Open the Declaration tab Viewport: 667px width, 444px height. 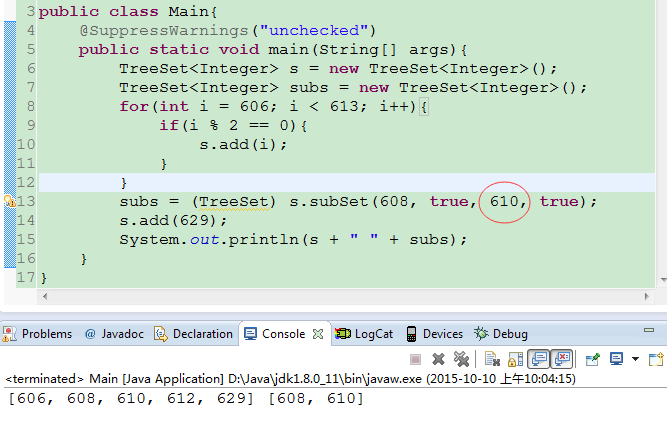194,334
